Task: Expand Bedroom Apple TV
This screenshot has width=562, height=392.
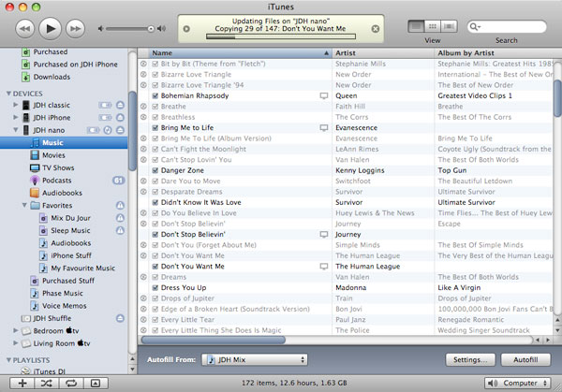Action: click(15, 330)
